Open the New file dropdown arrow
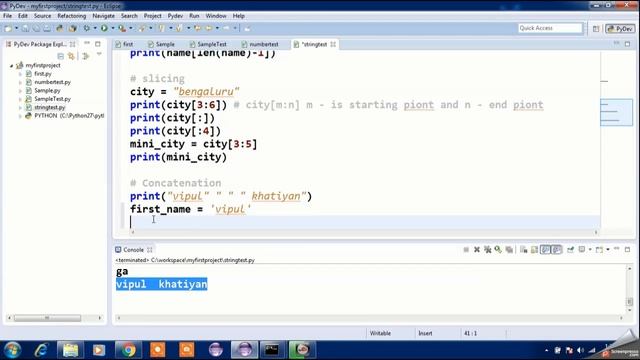The width and height of the screenshot is (640, 360). pyautogui.click(x=16, y=28)
